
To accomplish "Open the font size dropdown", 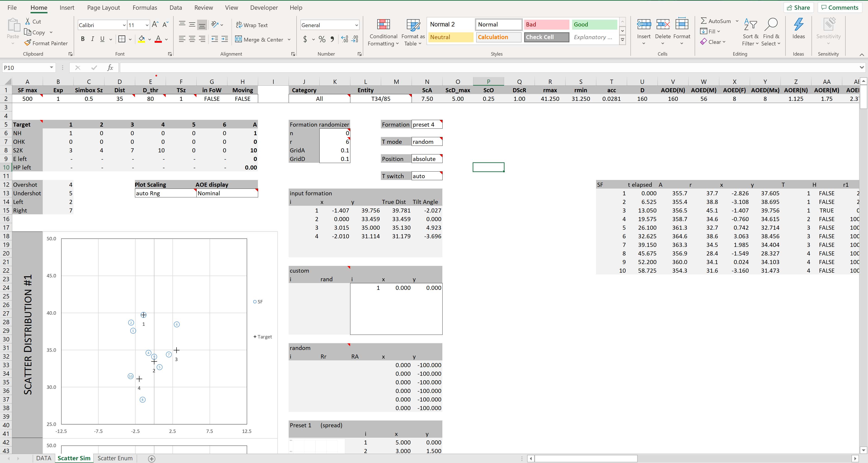I will tap(147, 25).
